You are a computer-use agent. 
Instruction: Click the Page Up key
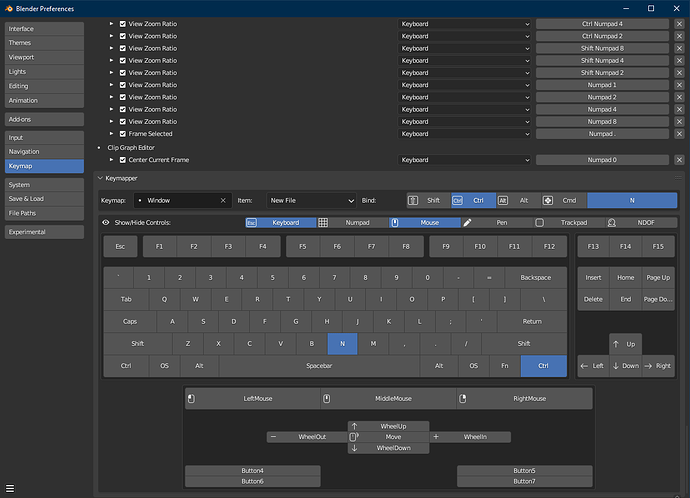click(658, 278)
